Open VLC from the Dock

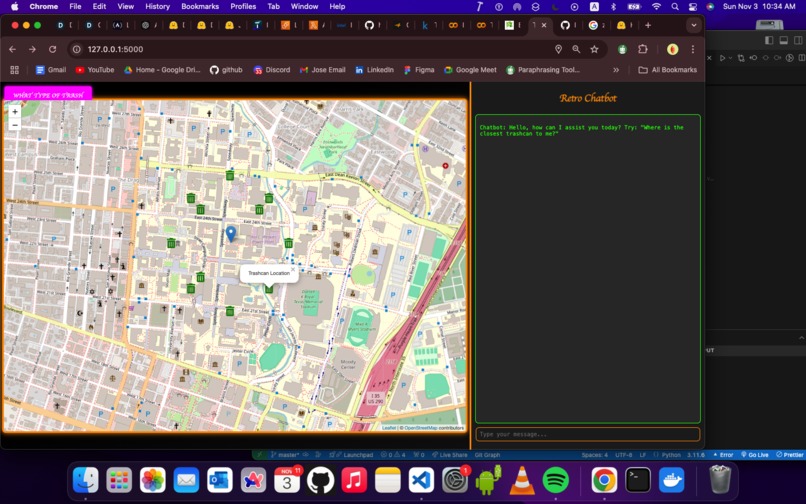[x=522, y=480]
